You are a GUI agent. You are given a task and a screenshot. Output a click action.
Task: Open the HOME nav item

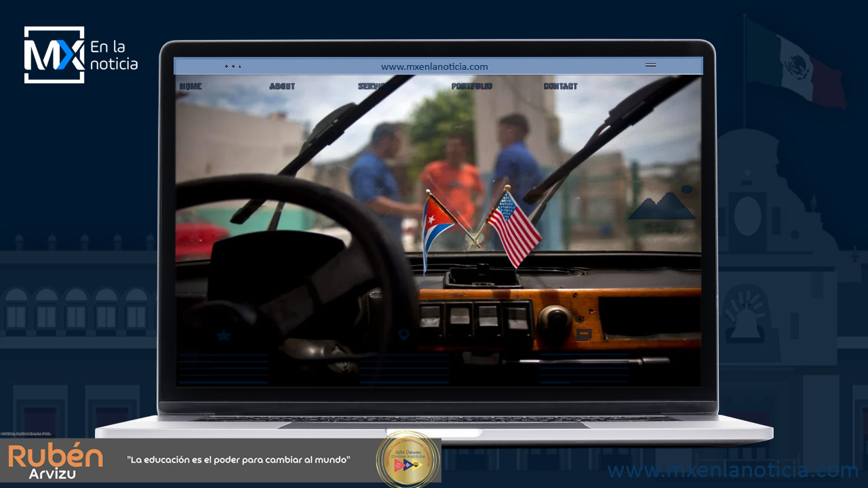coord(191,86)
